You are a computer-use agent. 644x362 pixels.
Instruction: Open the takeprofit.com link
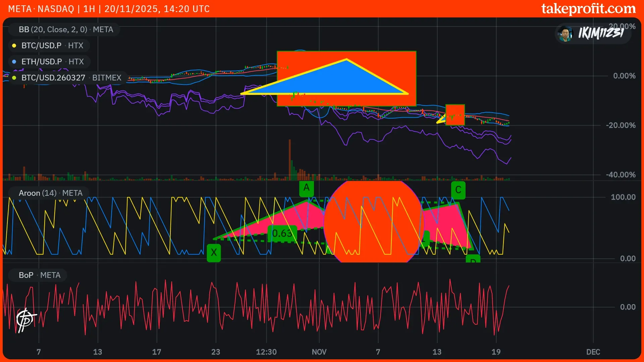[x=588, y=9]
